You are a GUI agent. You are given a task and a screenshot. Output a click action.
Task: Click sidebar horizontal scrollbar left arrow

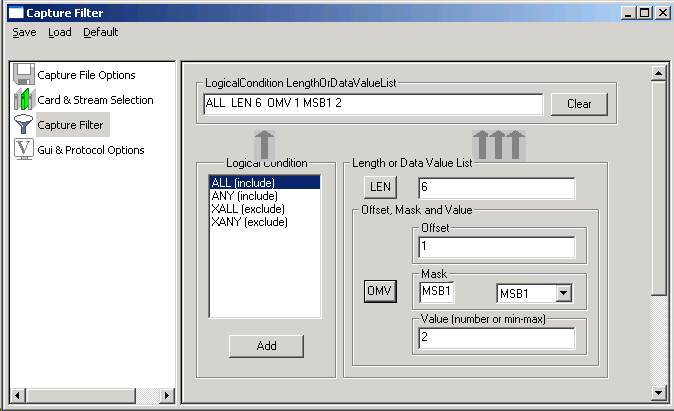[x=17, y=395]
